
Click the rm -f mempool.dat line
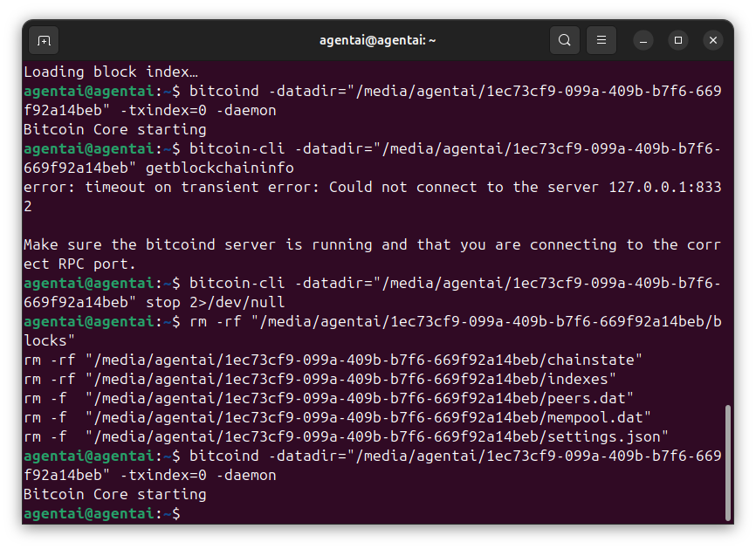point(337,417)
